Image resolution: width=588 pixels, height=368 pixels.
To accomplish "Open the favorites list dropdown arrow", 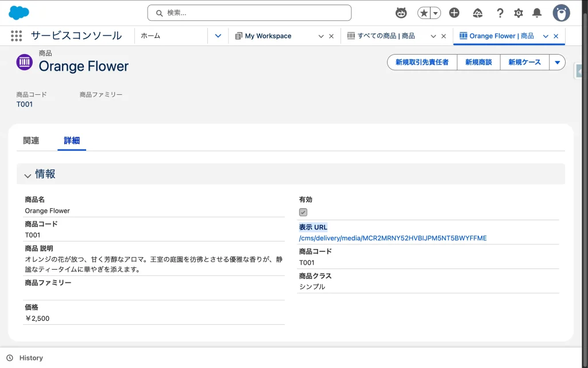I will [436, 13].
